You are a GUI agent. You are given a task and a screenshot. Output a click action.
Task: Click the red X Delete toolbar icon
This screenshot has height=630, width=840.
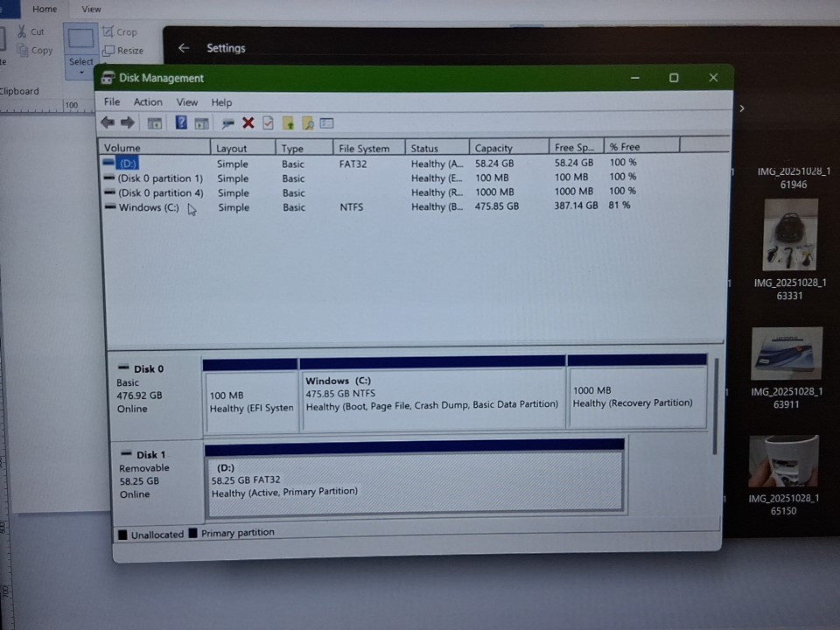(248, 123)
